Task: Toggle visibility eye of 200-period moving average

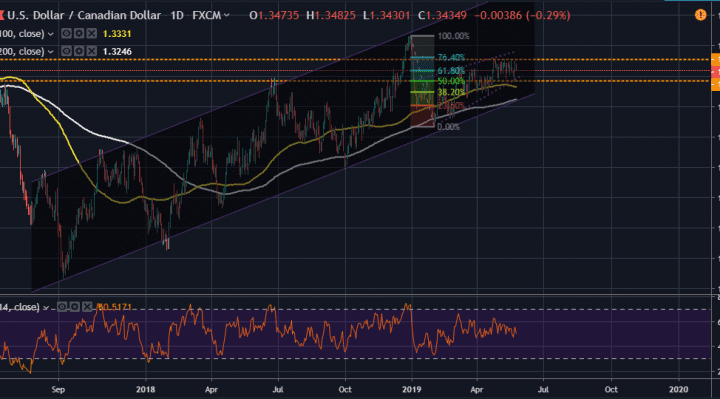Action: [66, 51]
